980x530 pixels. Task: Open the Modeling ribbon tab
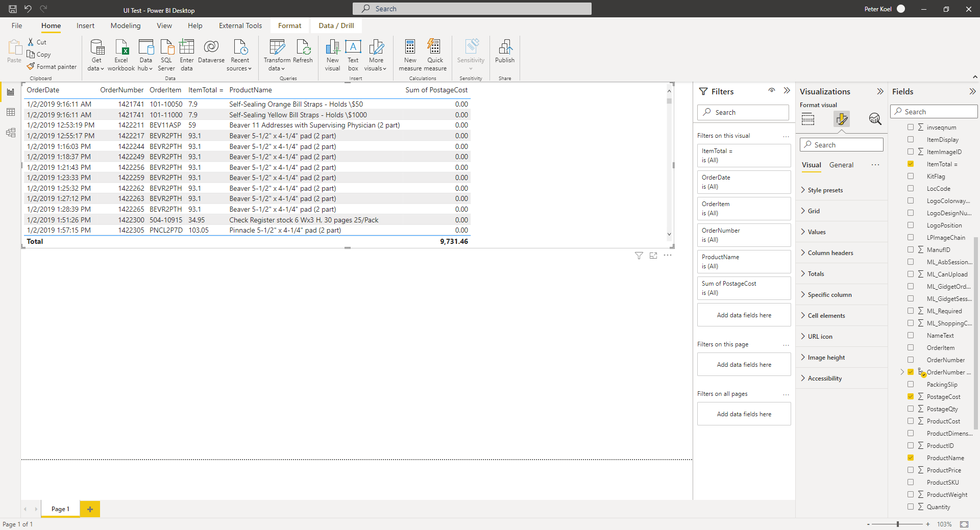tap(126, 26)
